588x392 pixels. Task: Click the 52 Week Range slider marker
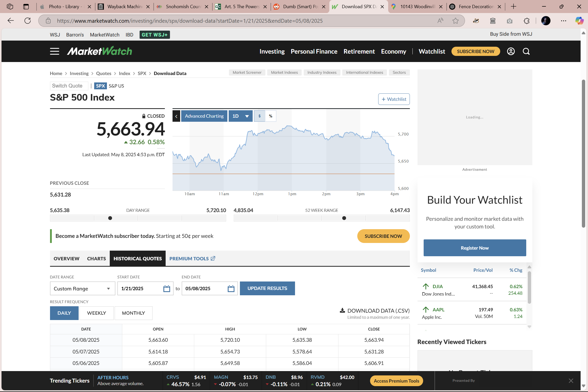344,218
